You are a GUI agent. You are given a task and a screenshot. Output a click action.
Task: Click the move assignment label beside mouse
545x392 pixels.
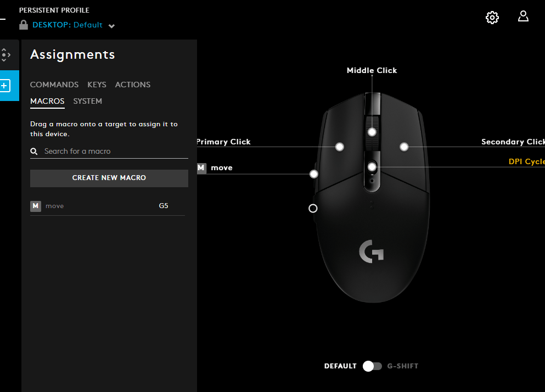222,168
